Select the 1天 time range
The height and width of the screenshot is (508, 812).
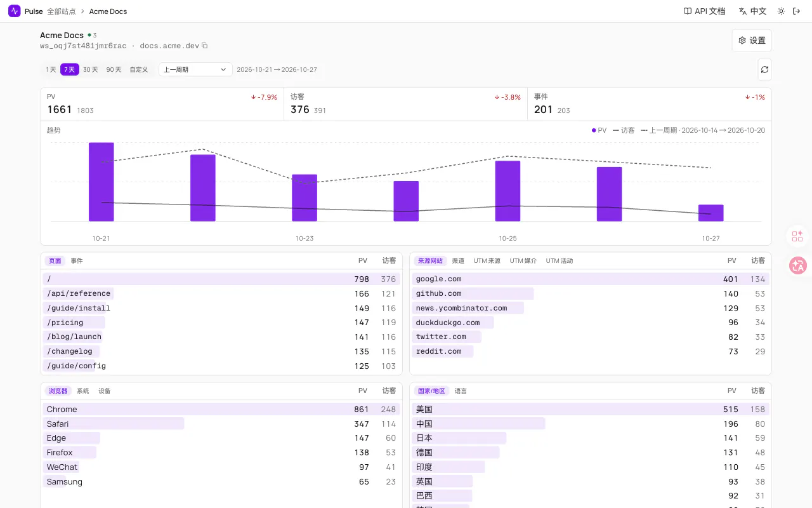(x=51, y=69)
